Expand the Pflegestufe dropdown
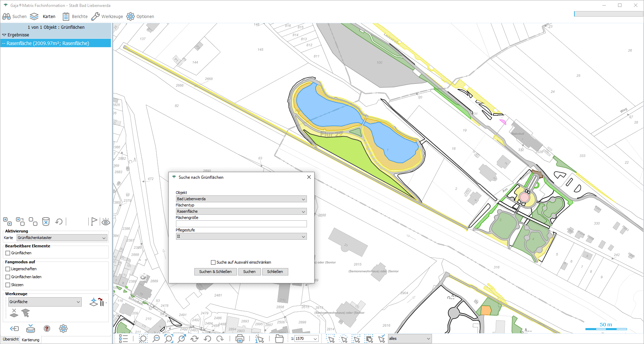This screenshot has width=644, height=344. coord(241,236)
